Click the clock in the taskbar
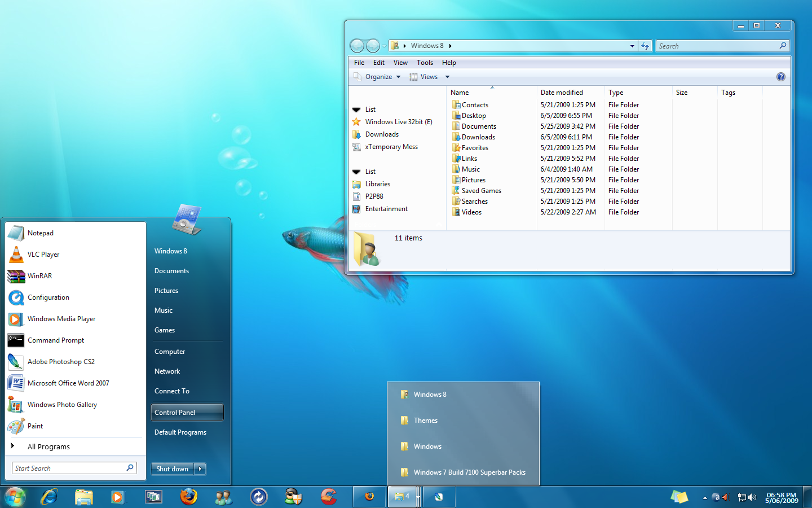 [782, 497]
